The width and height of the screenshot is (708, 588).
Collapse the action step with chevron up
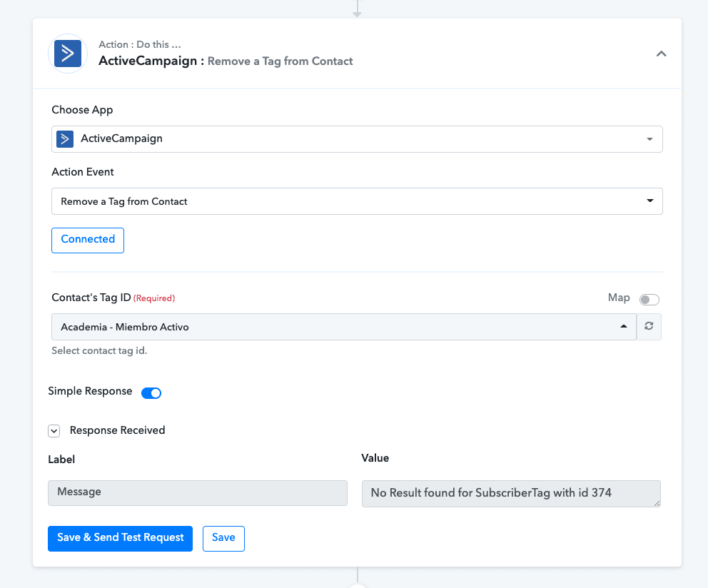[x=661, y=54]
